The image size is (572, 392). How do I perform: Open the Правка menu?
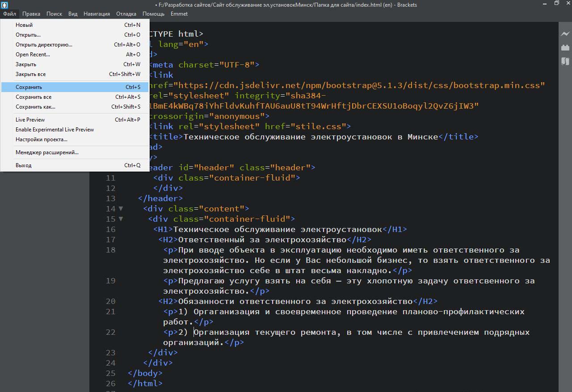[x=31, y=14]
